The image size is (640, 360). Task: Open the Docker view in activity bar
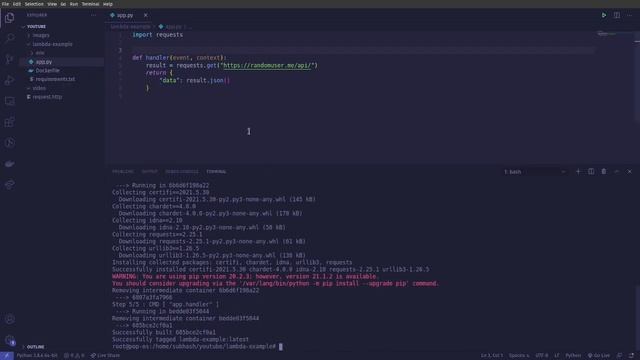[x=9, y=164]
